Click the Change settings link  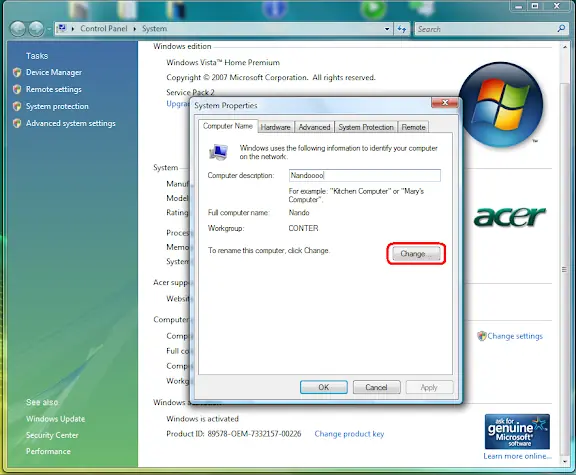point(515,336)
